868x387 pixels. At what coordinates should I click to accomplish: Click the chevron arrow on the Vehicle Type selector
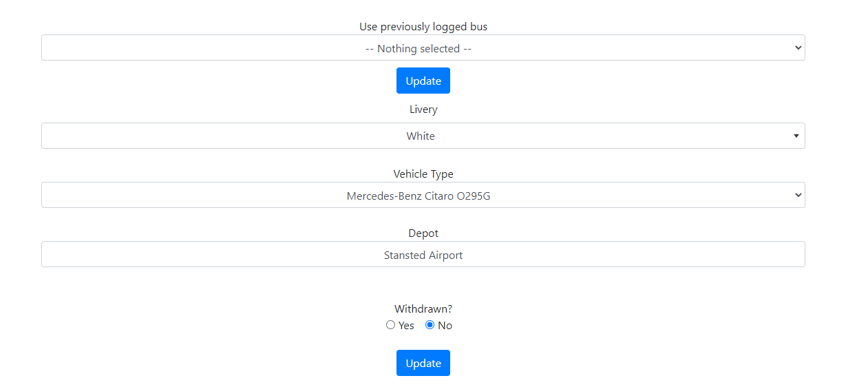point(798,196)
